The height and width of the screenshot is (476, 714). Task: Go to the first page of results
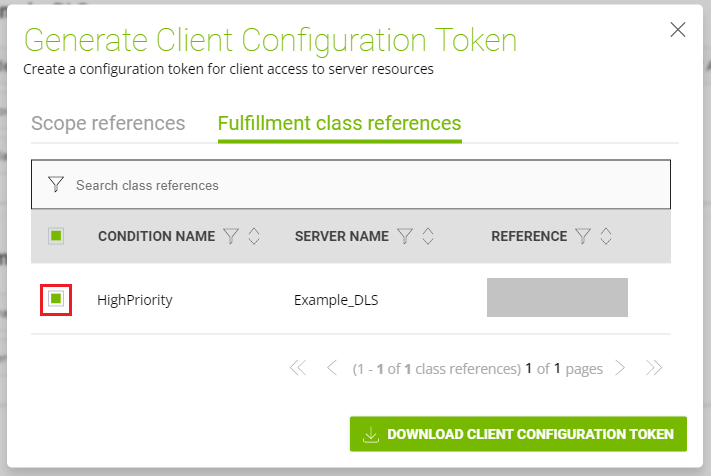click(x=297, y=368)
